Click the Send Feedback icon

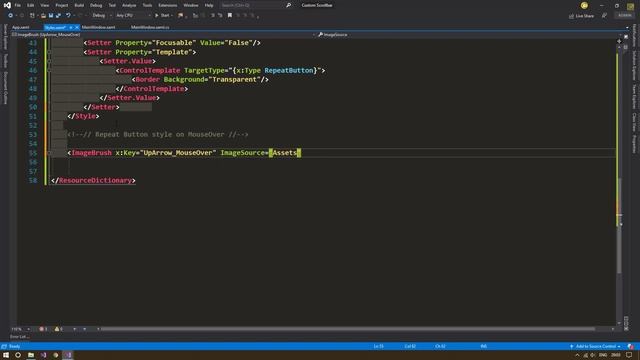(x=604, y=16)
